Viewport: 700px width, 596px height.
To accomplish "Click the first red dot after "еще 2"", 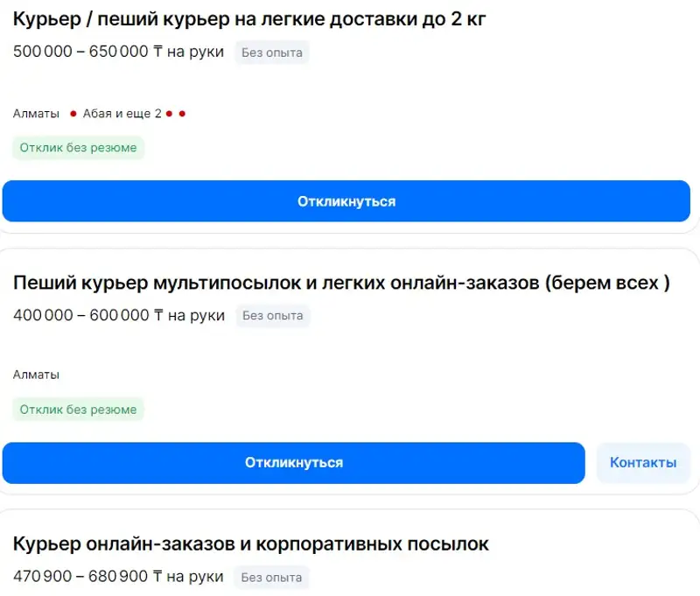I will pyautogui.click(x=170, y=114).
